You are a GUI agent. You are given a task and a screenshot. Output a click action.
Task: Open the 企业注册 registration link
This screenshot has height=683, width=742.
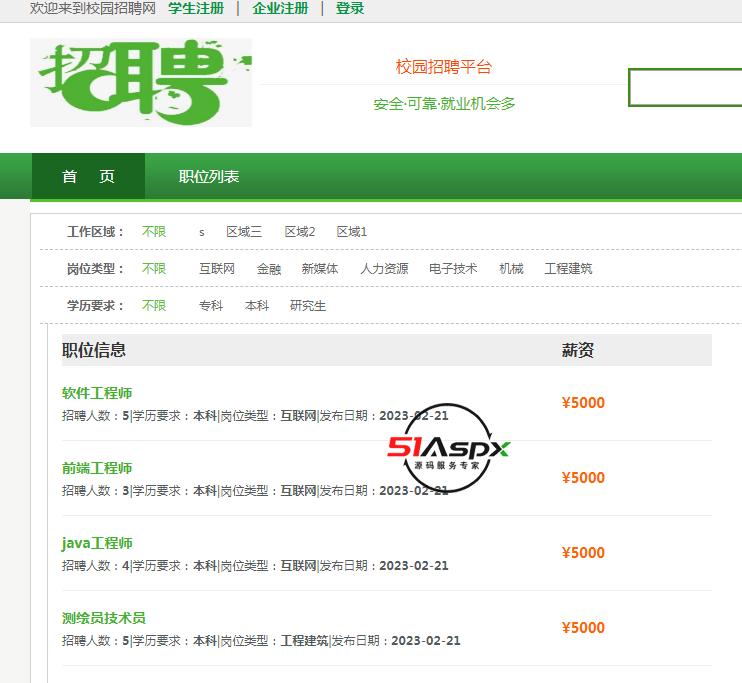[280, 8]
